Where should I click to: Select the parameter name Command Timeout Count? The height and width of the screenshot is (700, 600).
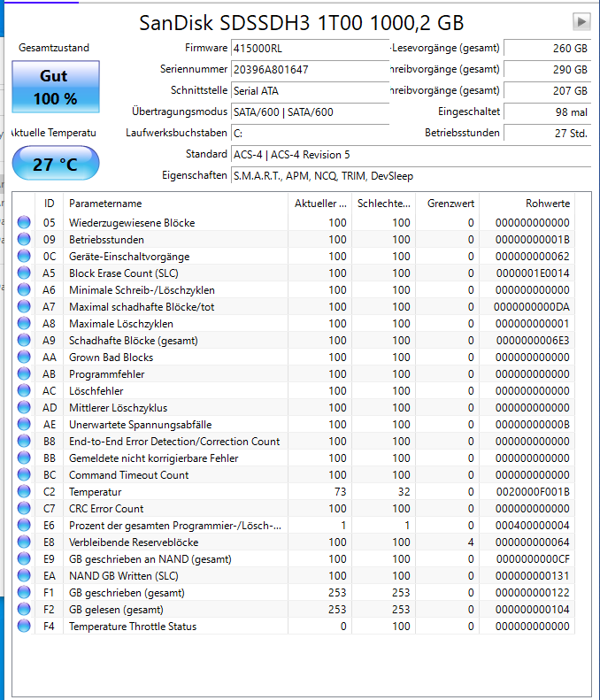click(128, 475)
